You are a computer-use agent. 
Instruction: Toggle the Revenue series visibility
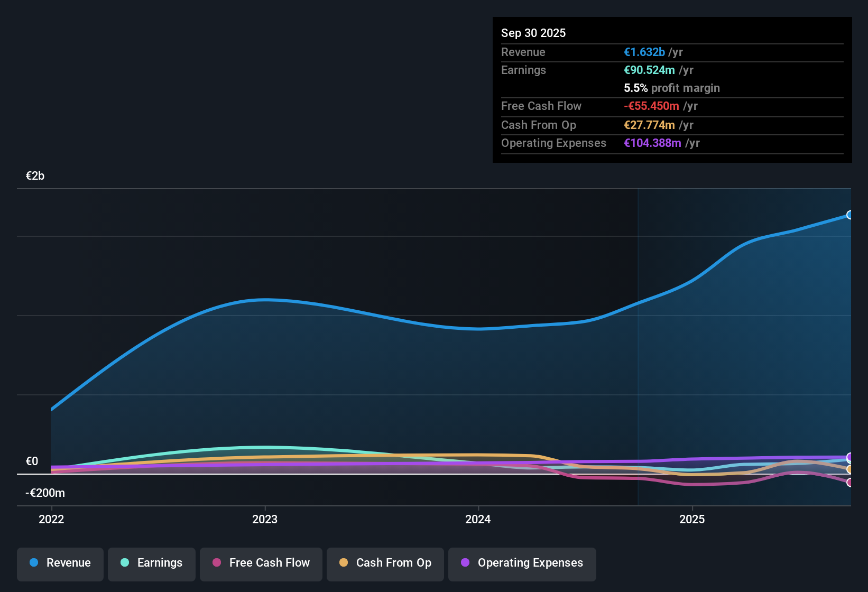pyautogui.click(x=60, y=564)
